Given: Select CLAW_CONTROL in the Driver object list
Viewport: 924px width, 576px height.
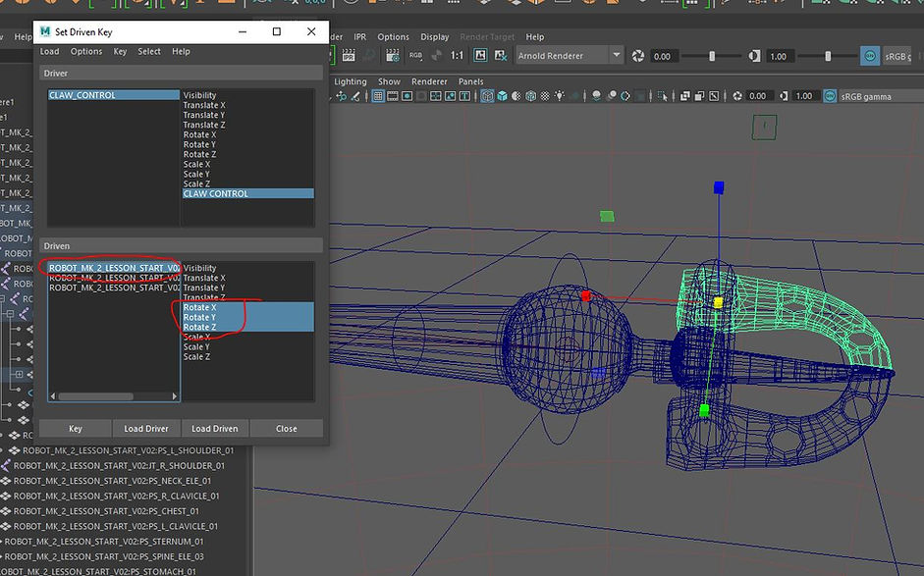Looking at the screenshot, I should point(114,95).
